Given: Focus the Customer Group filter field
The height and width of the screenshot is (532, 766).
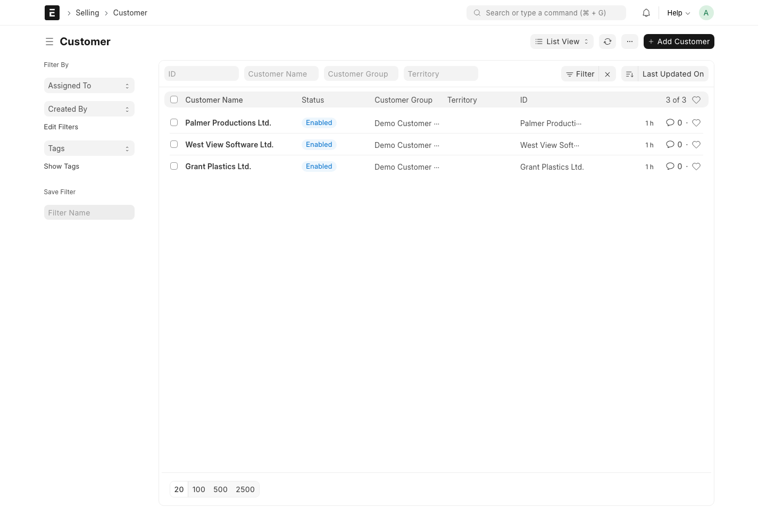Looking at the screenshot, I should click(361, 74).
